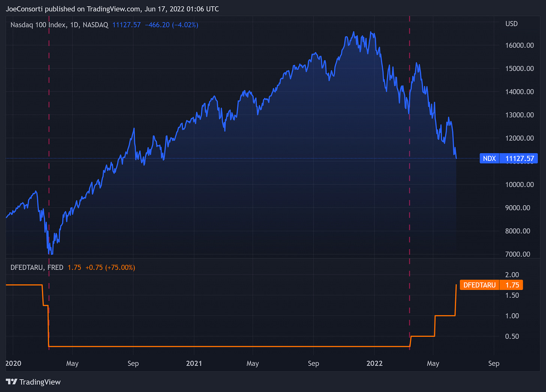Click the 0.50 rate axis label
This screenshot has height=392, width=546.
click(512, 336)
